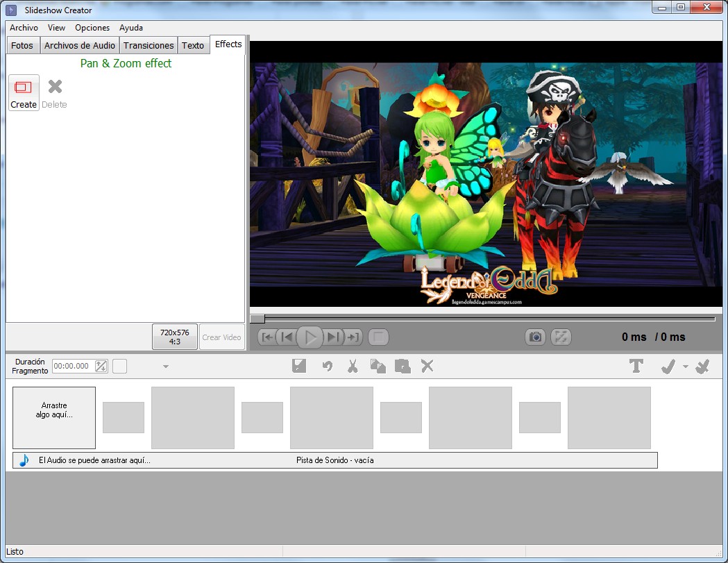Open the dropdown arrow next to duration controls

(166, 367)
